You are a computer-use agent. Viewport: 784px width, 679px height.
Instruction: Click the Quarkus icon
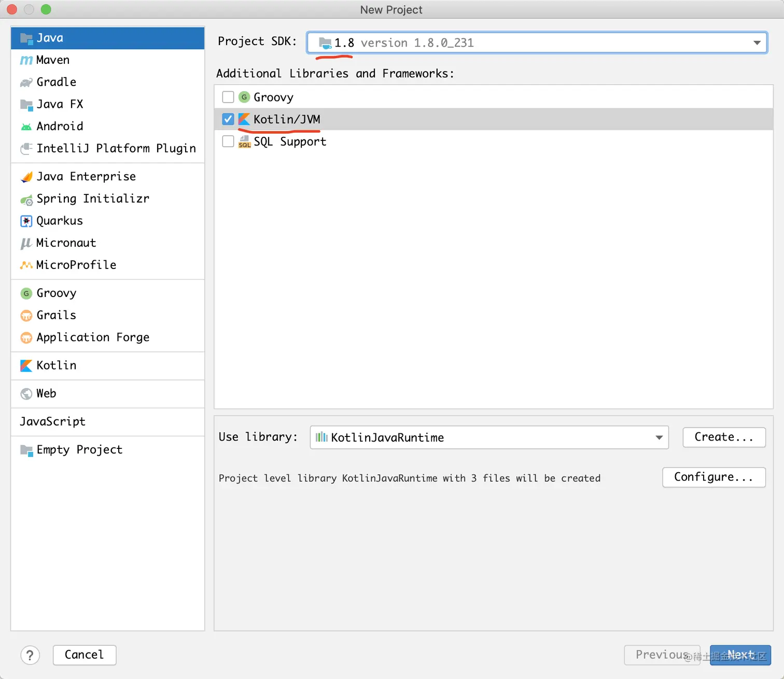pos(26,221)
